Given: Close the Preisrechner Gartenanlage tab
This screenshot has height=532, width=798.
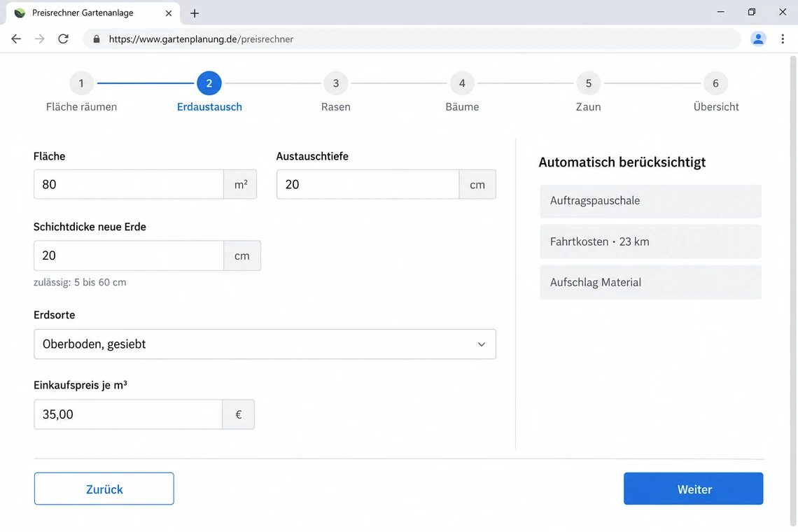Looking at the screenshot, I should pos(169,13).
